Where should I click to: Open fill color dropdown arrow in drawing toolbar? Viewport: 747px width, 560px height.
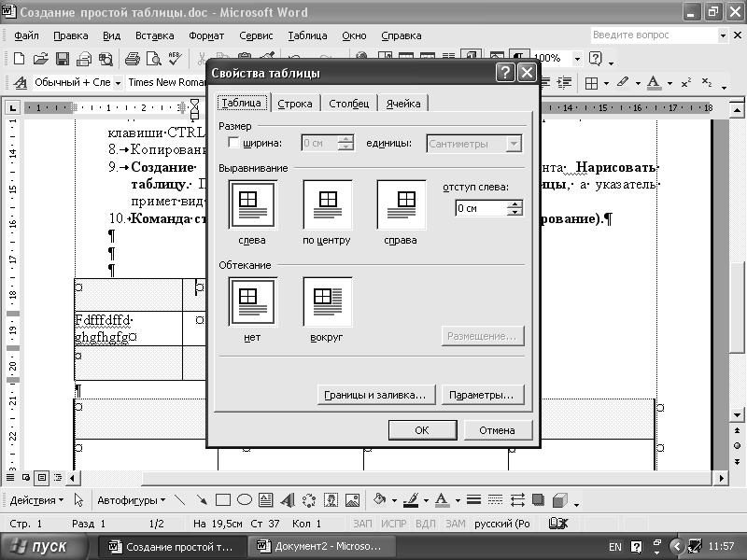(x=394, y=500)
